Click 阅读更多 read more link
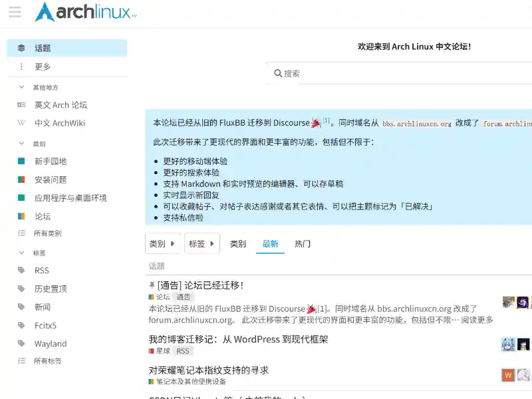This screenshot has width=532, height=399. point(477,320)
